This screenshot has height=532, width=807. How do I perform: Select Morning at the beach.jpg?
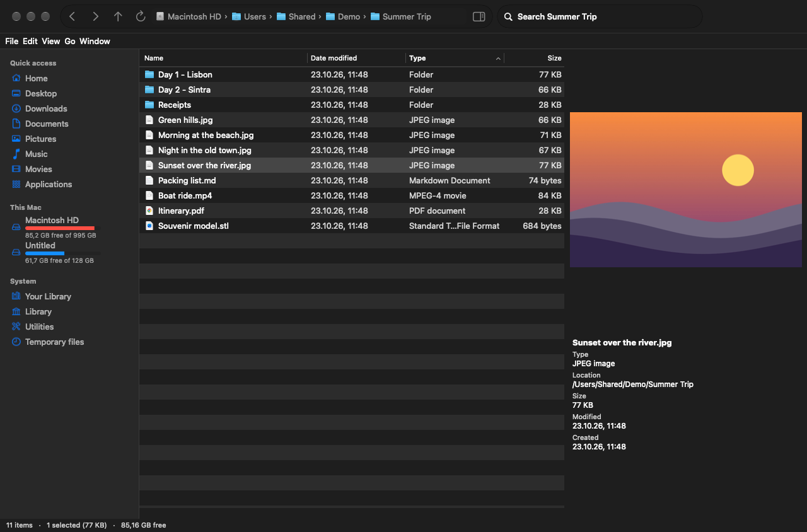pos(352,135)
